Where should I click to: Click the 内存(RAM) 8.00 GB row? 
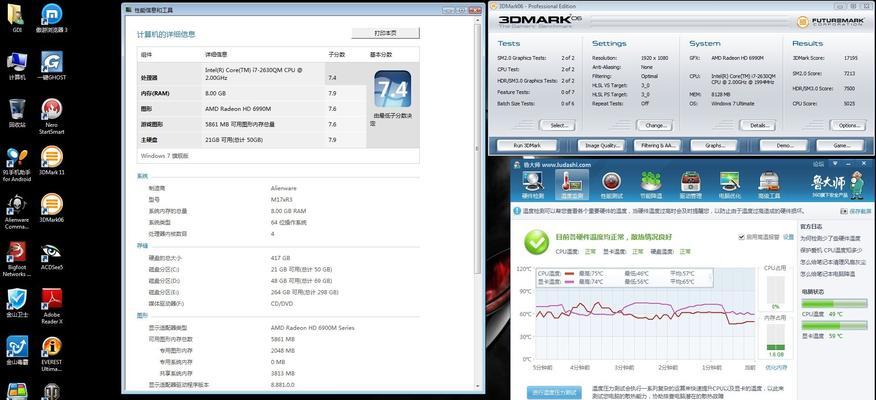[x=251, y=93]
